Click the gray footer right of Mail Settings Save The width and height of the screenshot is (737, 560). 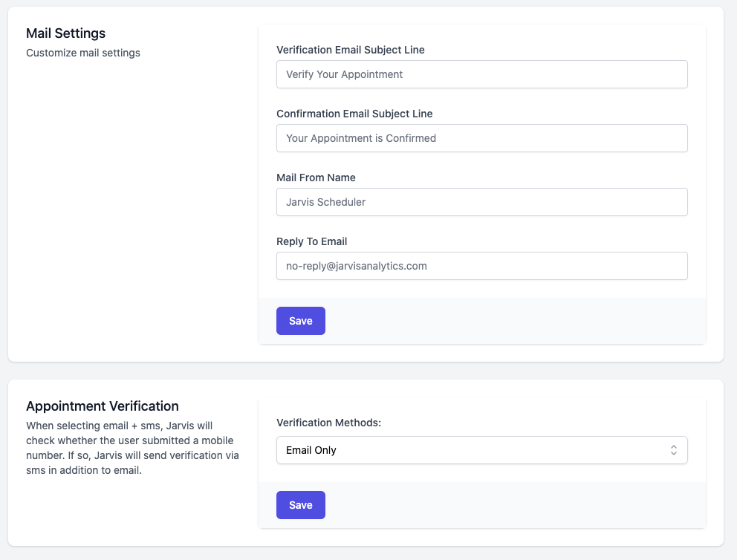[515, 321]
